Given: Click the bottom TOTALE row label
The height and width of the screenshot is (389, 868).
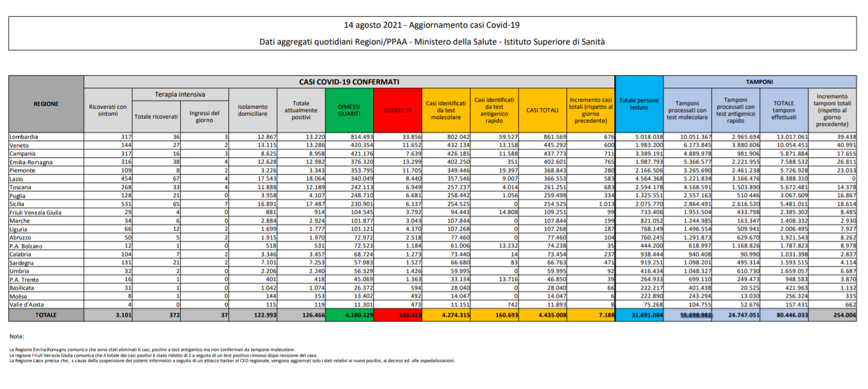Looking at the screenshot, I should 46,314.
